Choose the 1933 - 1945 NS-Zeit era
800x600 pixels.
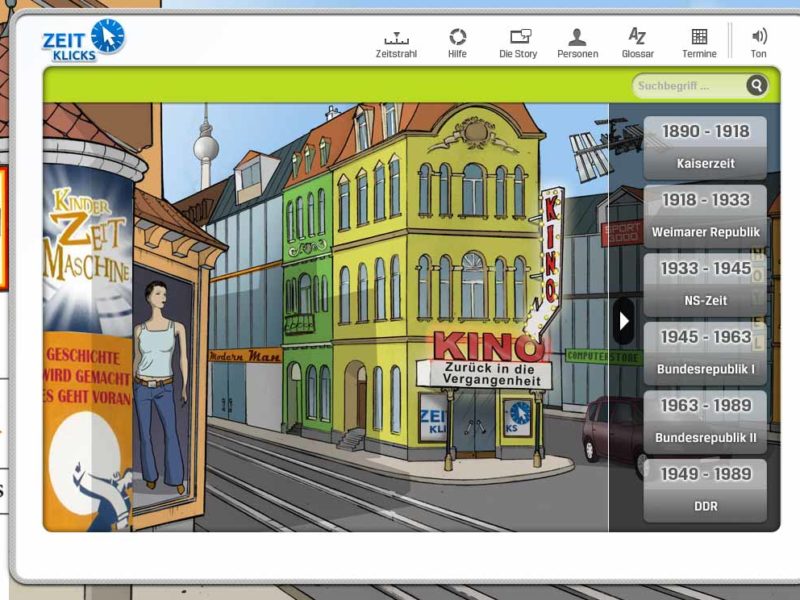coord(705,285)
